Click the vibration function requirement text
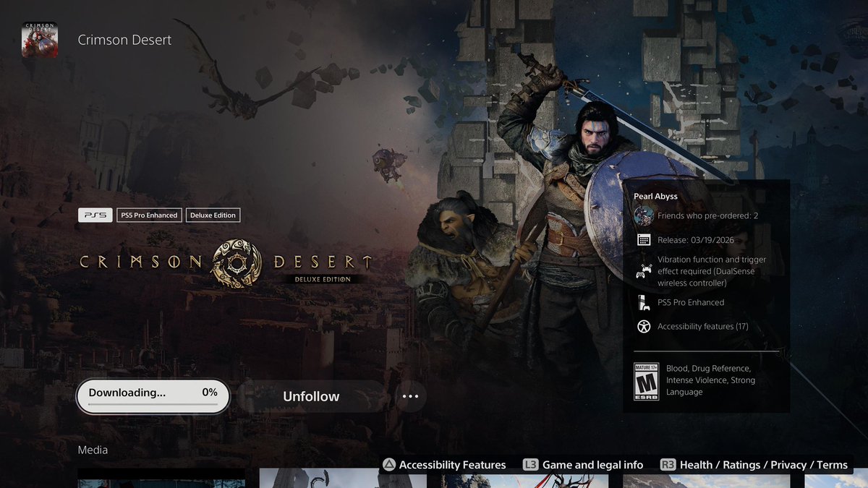 [712, 271]
